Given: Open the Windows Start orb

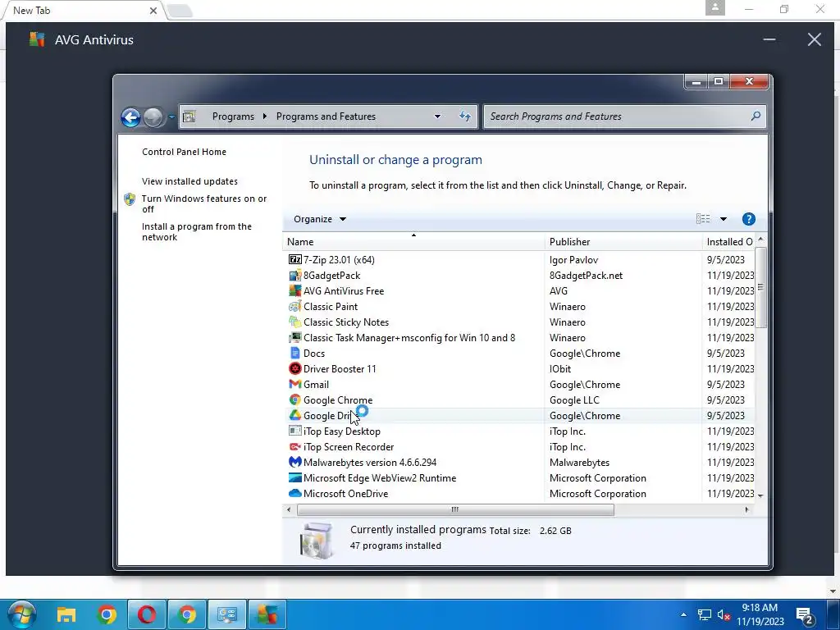Looking at the screenshot, I should pyautogui.click(x=21, y=614).
